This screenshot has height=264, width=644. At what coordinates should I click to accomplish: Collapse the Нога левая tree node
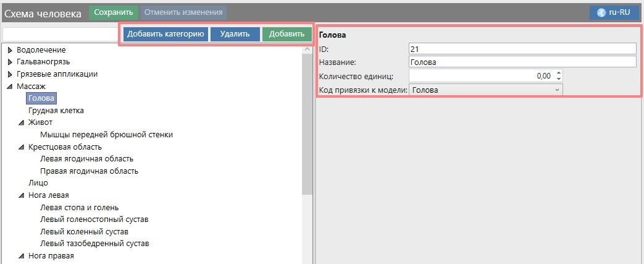tap(22, 195)
